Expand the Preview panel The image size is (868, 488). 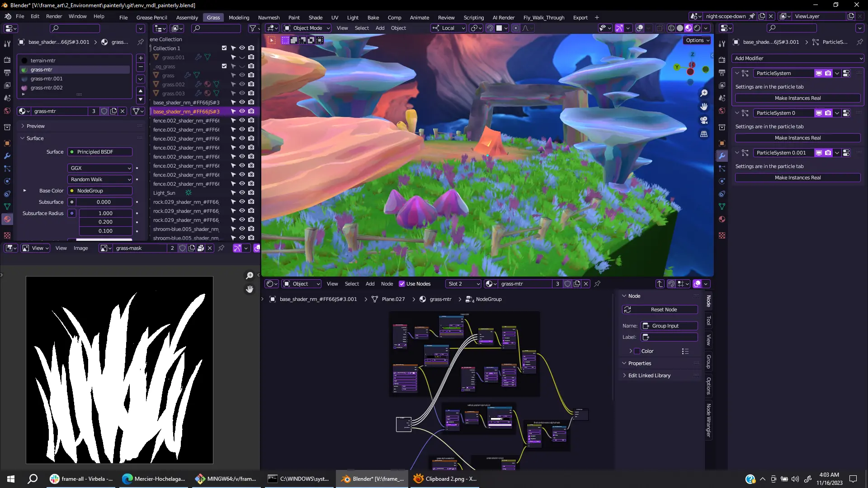pos(35,126)
